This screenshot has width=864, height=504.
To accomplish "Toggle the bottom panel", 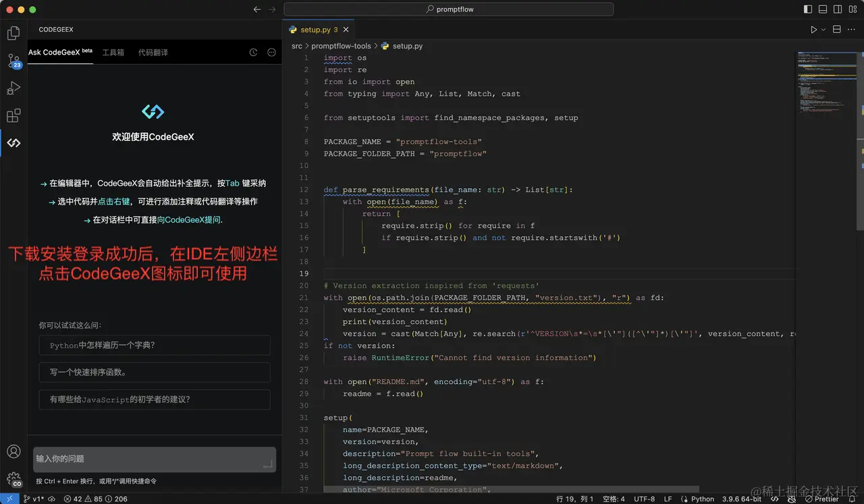I will (823, 9).
